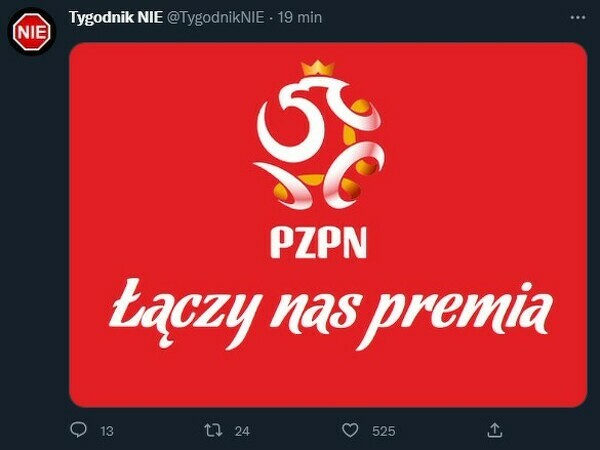Open the three-dot more options menu
This screenshot has width=600, height=450.
(577, 18)
